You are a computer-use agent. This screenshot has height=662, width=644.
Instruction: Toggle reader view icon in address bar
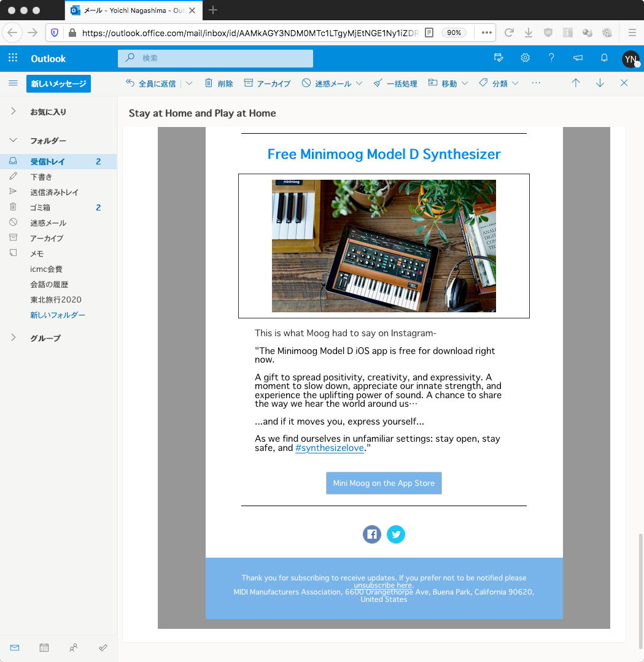tap(429, 33)
